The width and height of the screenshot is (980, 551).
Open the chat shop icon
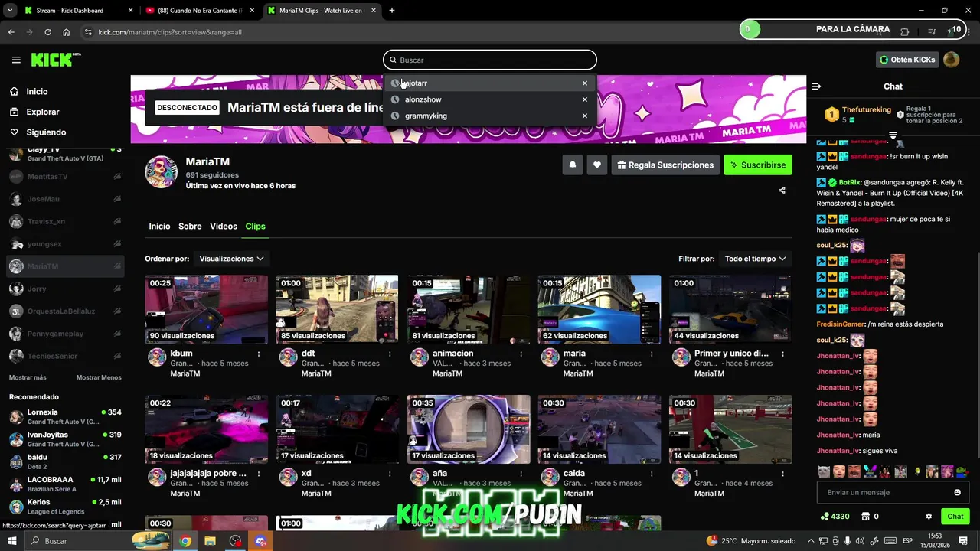point(866,517)
